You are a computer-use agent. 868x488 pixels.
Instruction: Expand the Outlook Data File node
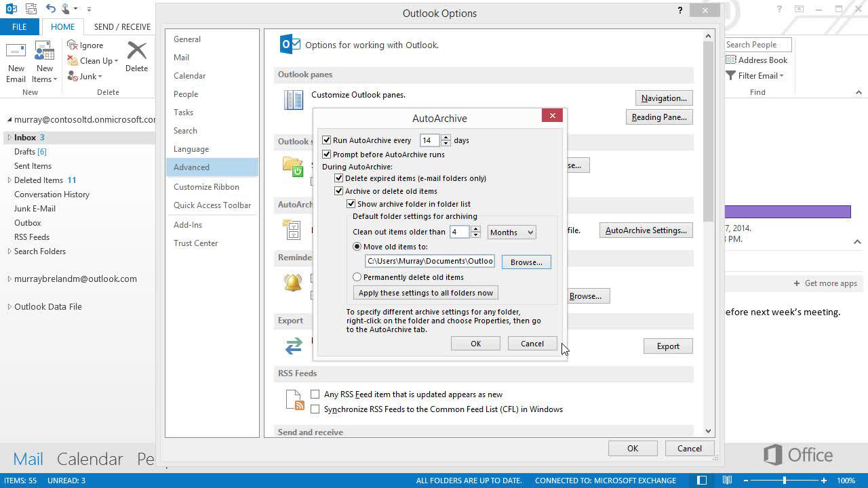click(x=9, y=306)
